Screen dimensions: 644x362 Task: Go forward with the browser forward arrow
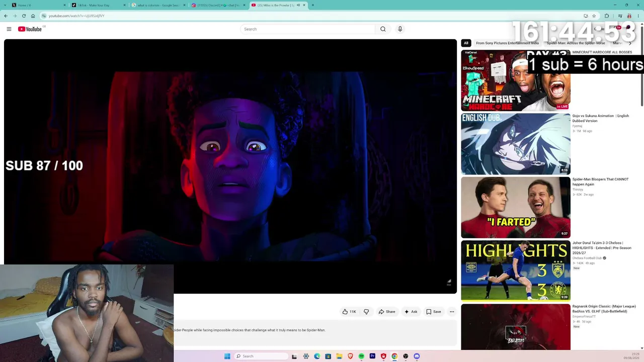[x=15, y=16]
